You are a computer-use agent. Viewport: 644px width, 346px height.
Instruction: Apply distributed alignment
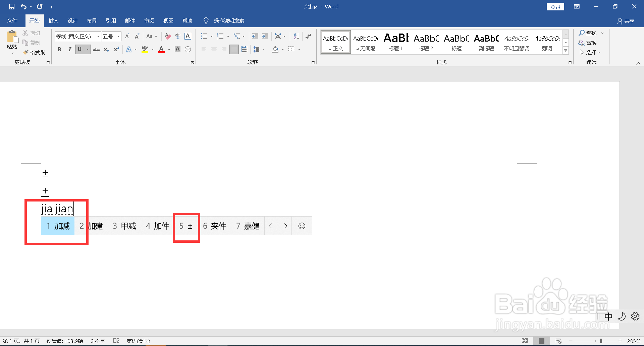[244, 50]
